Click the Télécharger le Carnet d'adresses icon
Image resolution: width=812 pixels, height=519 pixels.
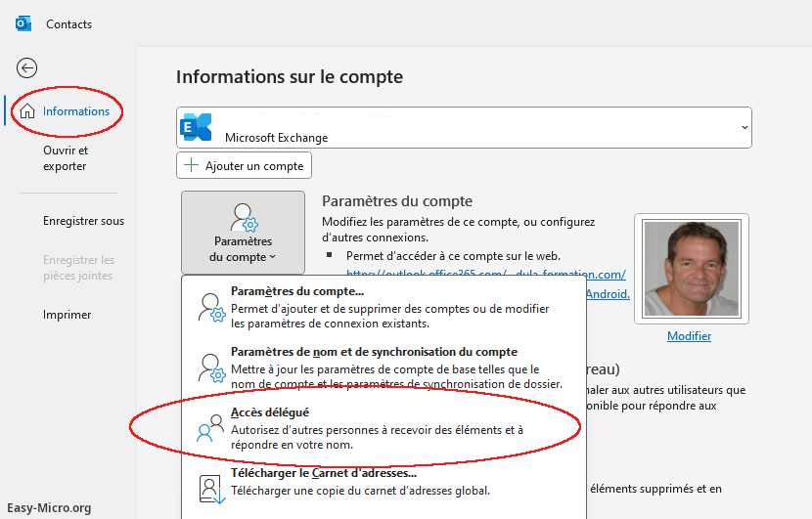pyautogui.click(x=211, y=489)
